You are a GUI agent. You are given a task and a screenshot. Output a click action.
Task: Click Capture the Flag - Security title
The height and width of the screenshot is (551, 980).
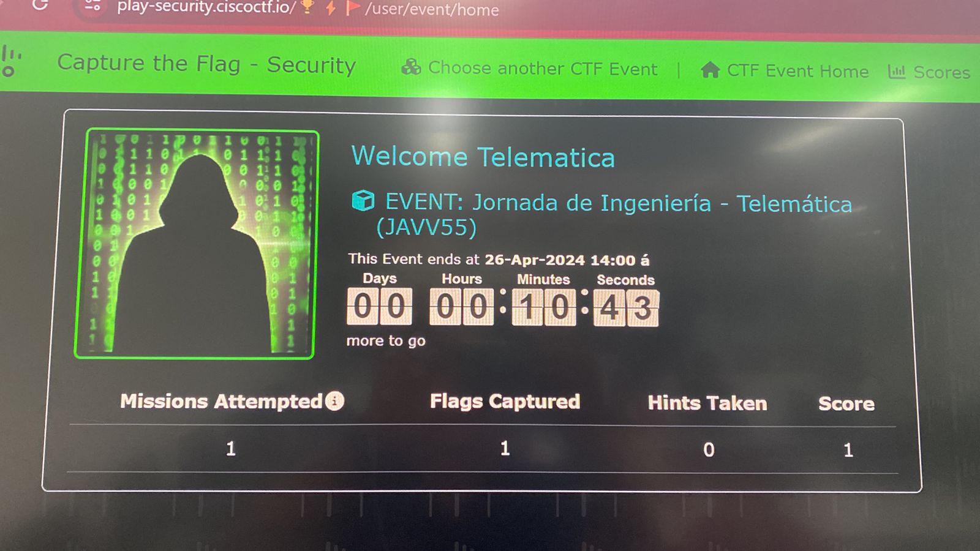[206, 64]
